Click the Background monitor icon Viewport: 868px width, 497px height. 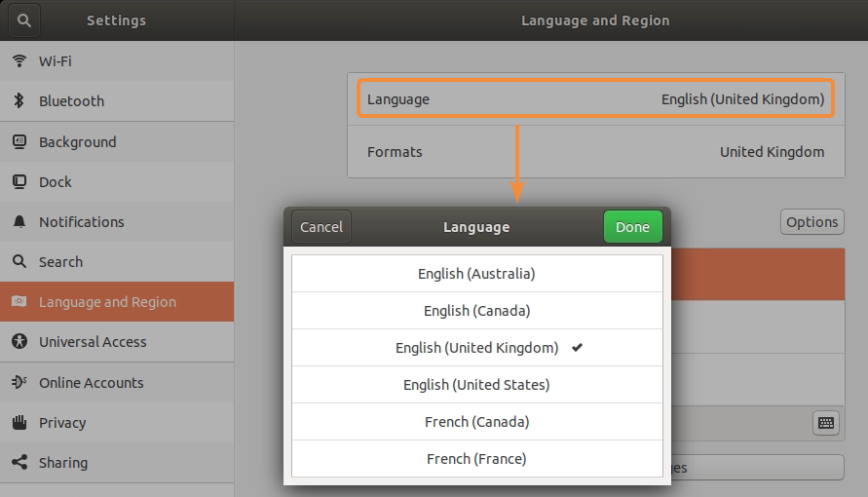pyautogui.click(x=19, y=141)
